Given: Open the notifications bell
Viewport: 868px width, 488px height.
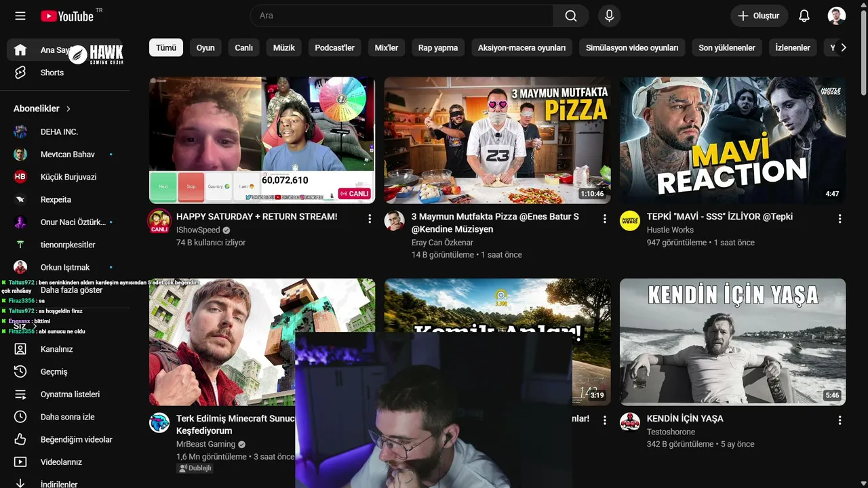Looking at the screenshot, I should 804,16.
